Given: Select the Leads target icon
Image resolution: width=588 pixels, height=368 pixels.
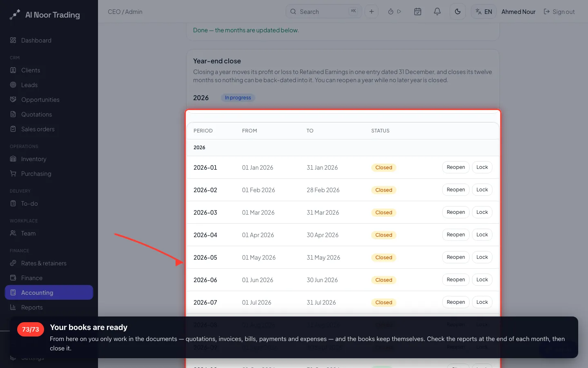Looking at the screenshot, I should 13,85.
